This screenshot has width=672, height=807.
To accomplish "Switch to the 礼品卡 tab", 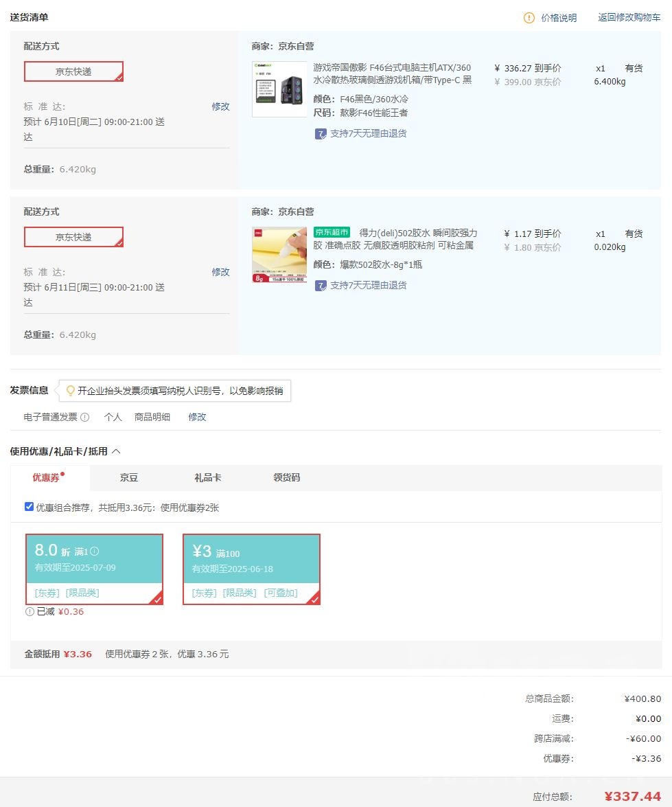I will click(x=207, y=477).
